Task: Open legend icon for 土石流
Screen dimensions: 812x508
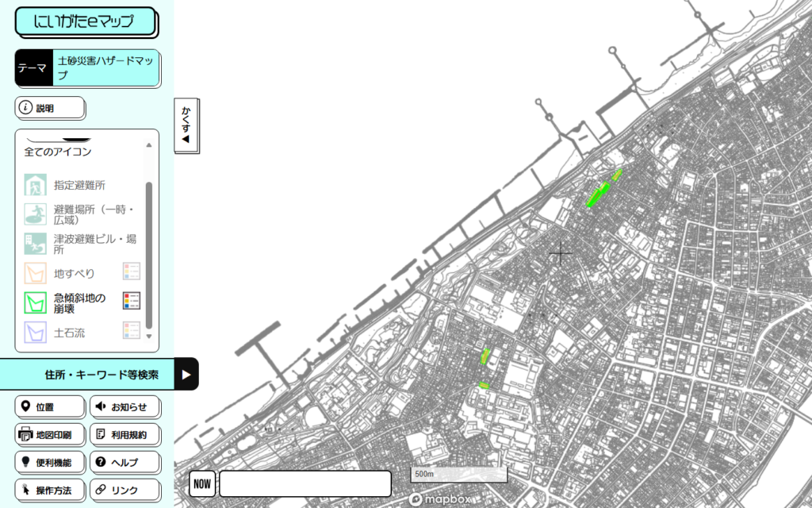Action: (131, 330)
